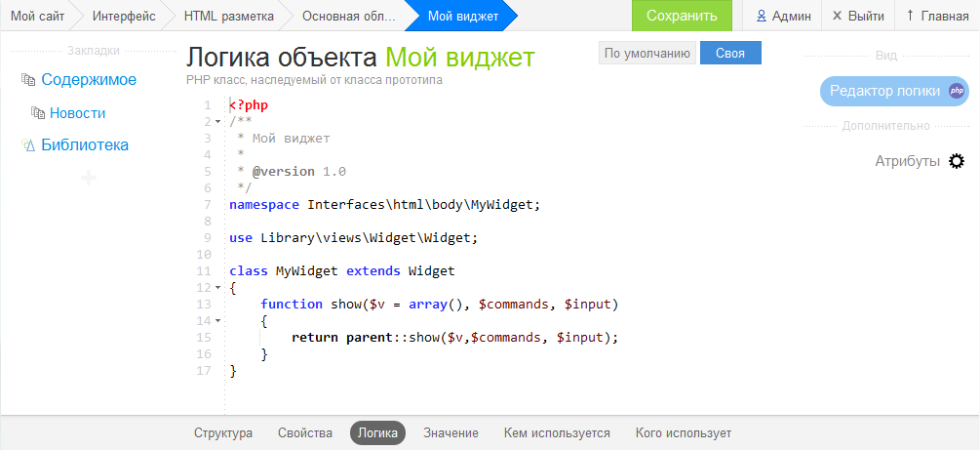Viewport: 980px width, 450px height.
Task: Go to HTML разметка breadcrumb
Action: [x=229, y=17]
